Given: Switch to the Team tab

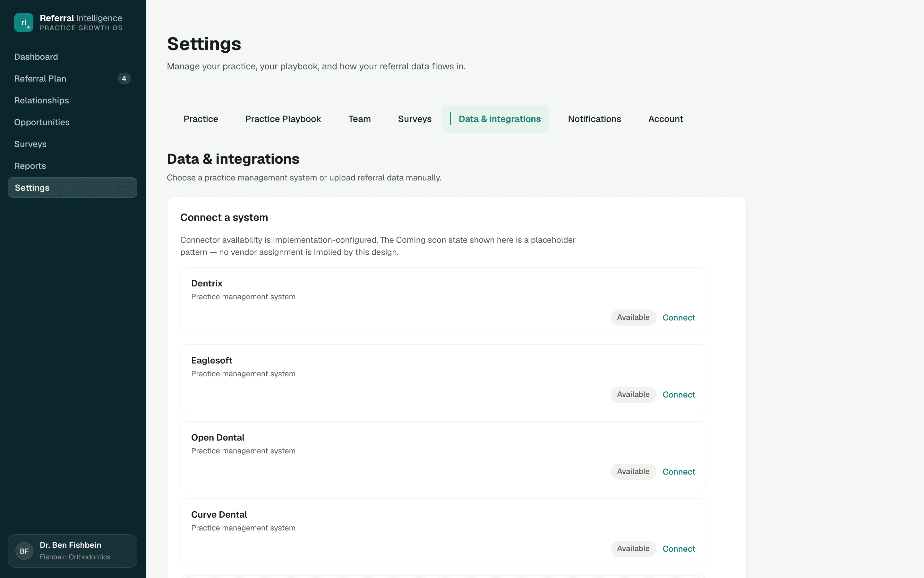Looking at the screenshot, I should coord(359,119).
